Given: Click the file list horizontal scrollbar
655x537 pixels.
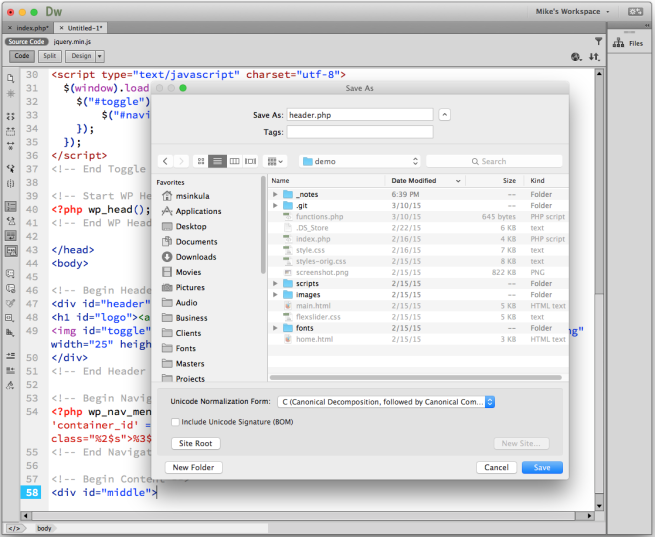Looking at the screenshot, I should point(416,377).
